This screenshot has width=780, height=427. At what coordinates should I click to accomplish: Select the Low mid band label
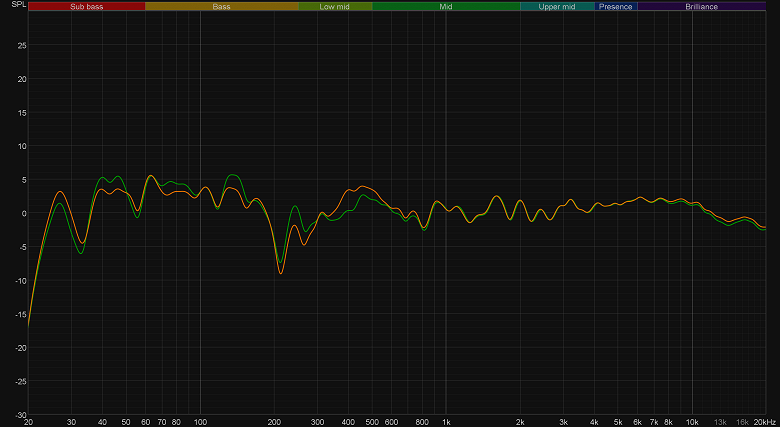tap(334, 6)
